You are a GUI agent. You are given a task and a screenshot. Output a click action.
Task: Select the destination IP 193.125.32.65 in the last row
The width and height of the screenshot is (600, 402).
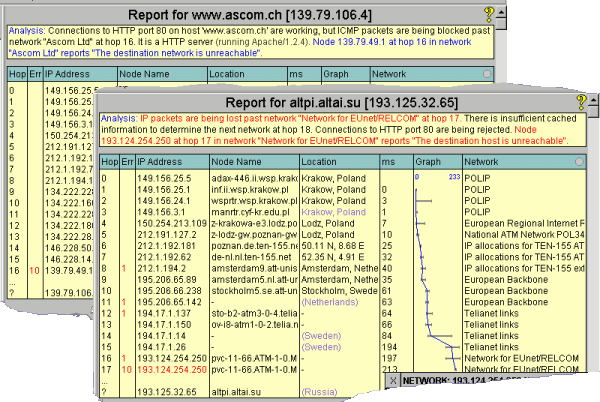(166, 392)
